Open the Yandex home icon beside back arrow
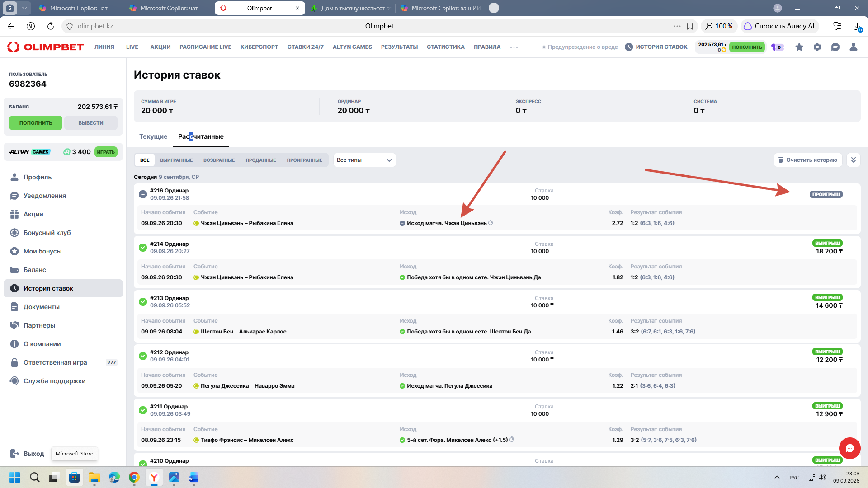 click(31, 26)
